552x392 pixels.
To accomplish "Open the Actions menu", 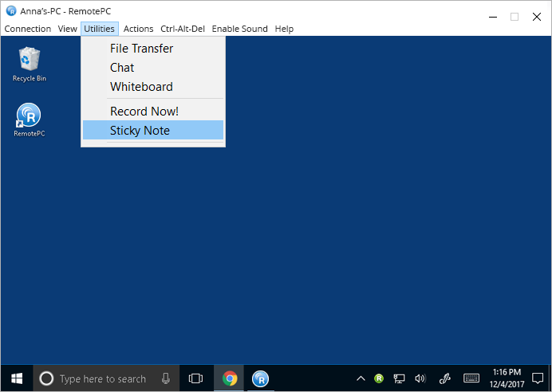I will (x=138, y=29).
